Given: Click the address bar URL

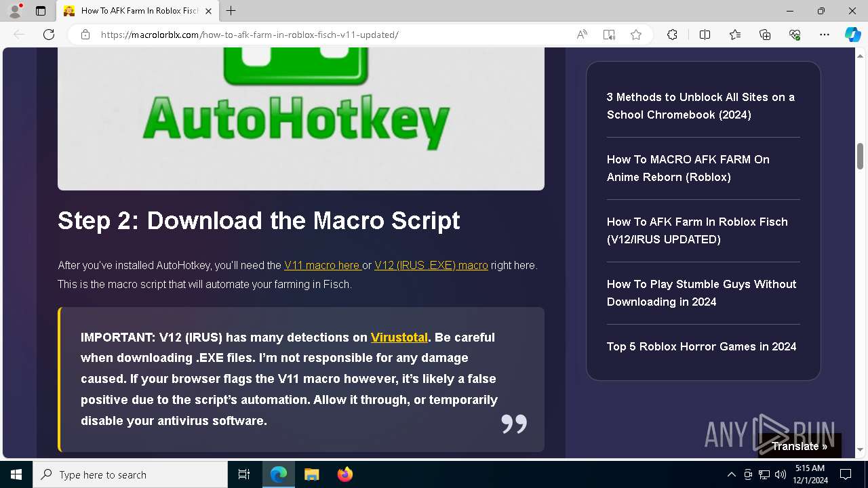Looking at the screenshot, I should tap(250, 35).
